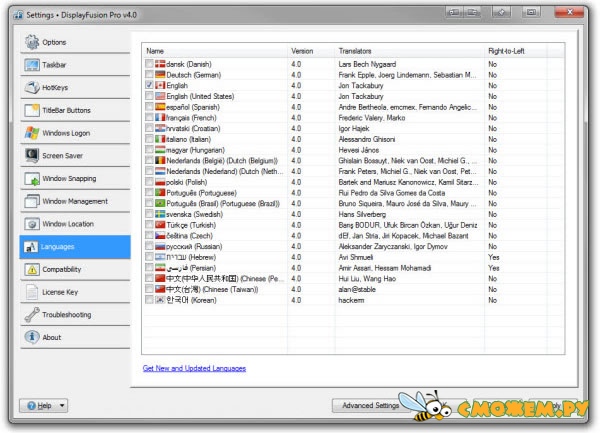Viewport: 600px width, 433px height.
Task: Click the German flag icon
Action: 160,75
